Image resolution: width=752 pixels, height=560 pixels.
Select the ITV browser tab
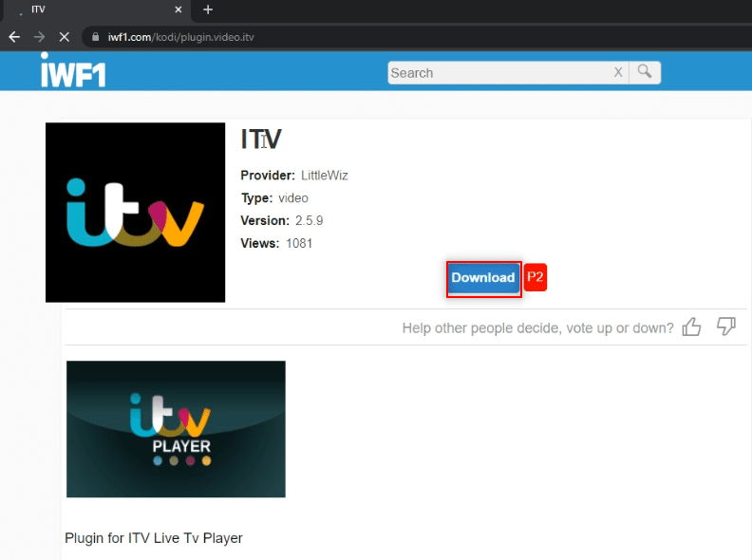[x=96, y=9]
